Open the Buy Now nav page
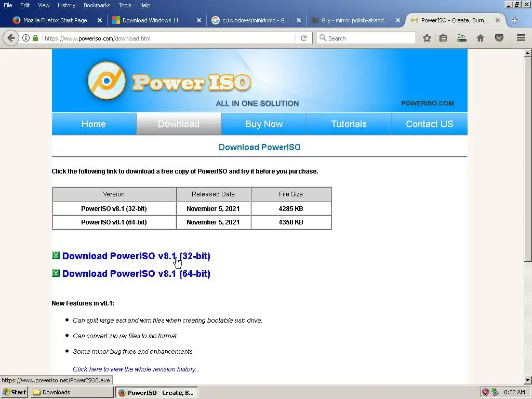This screenshot has width=532, height=399. 264,124
